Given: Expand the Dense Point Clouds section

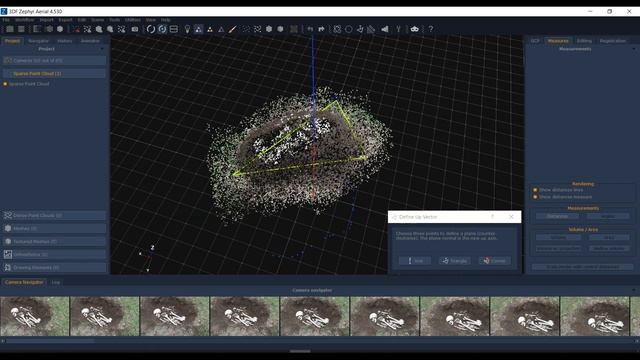Looking at the screenshot, I should pyautogui.click(x=54, y=215).
